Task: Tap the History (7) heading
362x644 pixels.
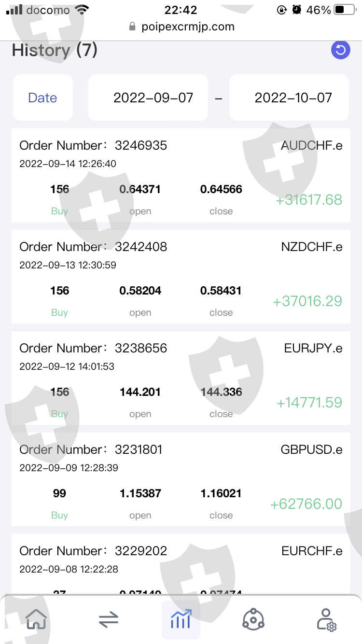Action: tap(55, 50)
